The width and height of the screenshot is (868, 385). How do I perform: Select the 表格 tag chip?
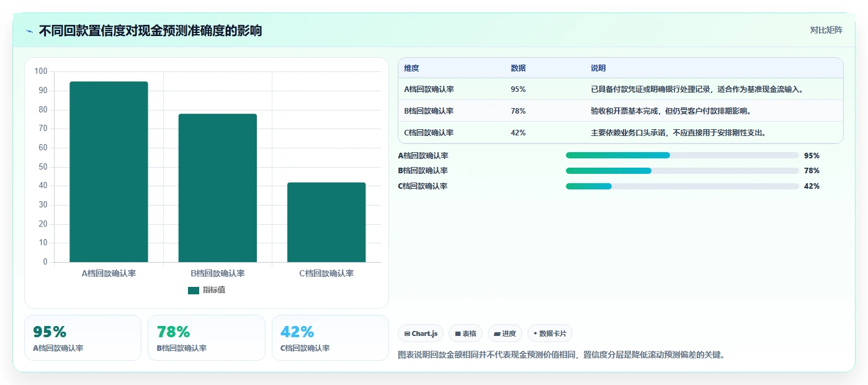point(465,333)
